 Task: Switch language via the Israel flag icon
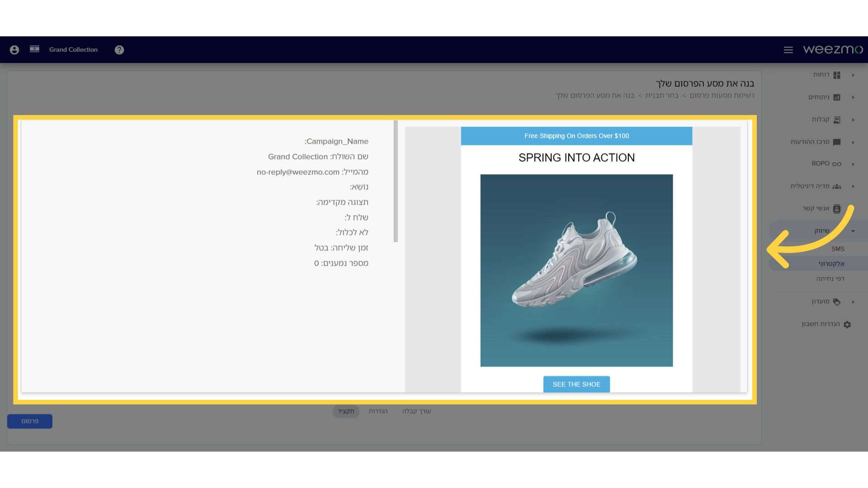(x=34, y=49)
